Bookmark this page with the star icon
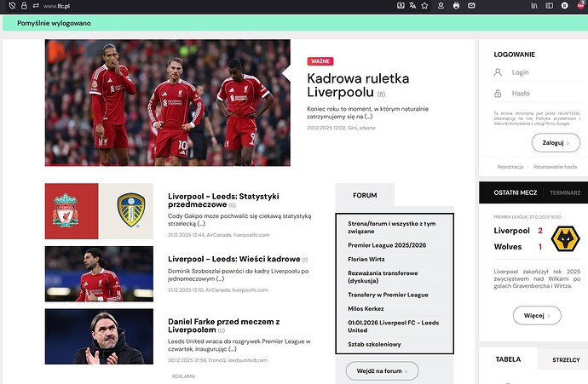 click(x=424, y=6)
